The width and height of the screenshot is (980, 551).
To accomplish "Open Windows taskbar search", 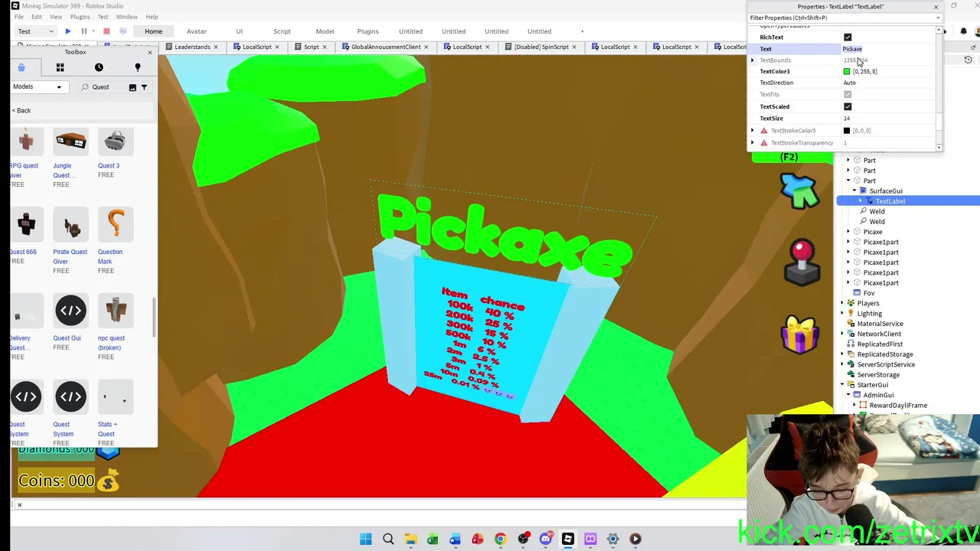I will 388,539.
